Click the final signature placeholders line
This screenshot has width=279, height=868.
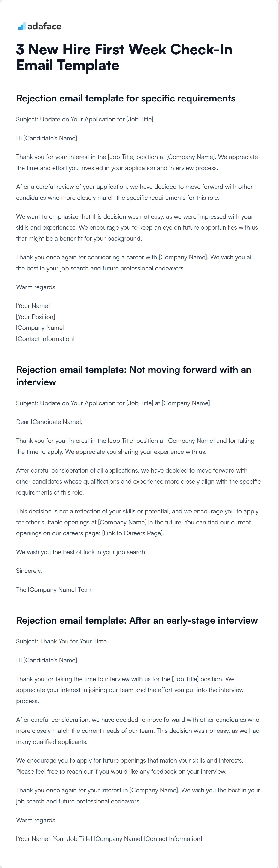[x=109, y=839]
